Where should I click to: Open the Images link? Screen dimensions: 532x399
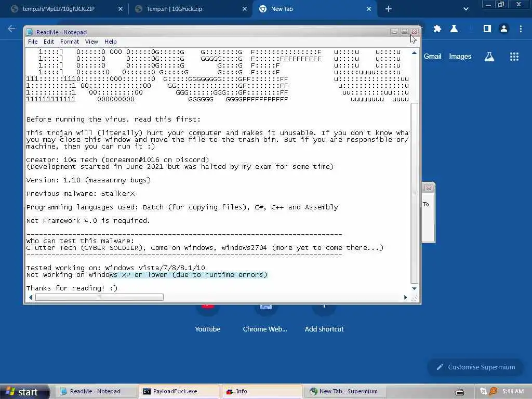coord(460,56)
